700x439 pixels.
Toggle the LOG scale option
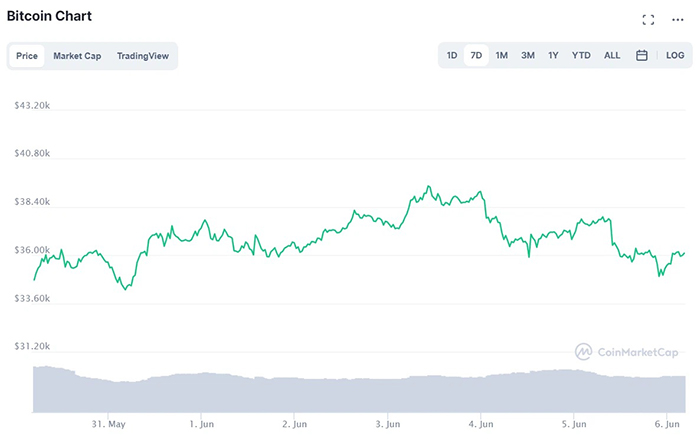click(675, 55)
